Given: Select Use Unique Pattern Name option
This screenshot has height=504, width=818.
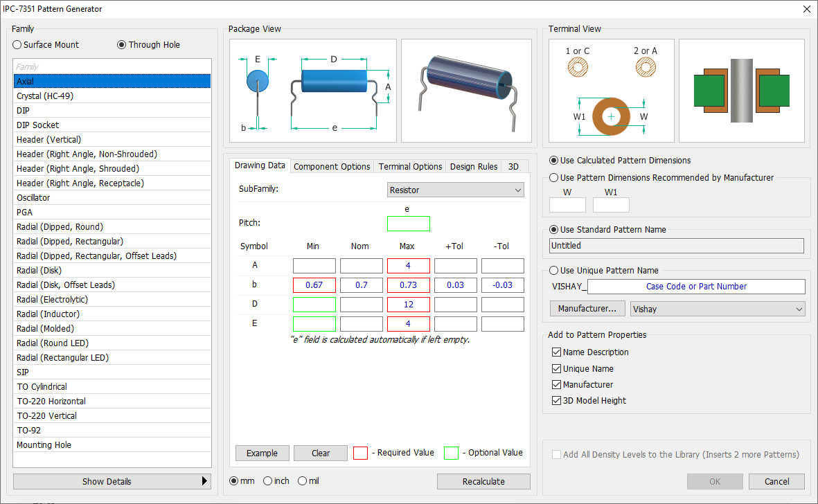Looking at the screenshot, I should (x=554, y=271).
